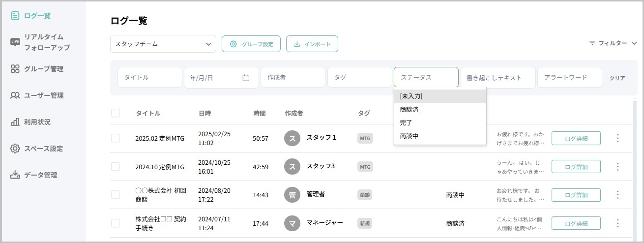The width and height of the screenshot is (644, 243).
Task: Open リアルタイムフォローアップ via LIVE icon
Action: (15, 42)
